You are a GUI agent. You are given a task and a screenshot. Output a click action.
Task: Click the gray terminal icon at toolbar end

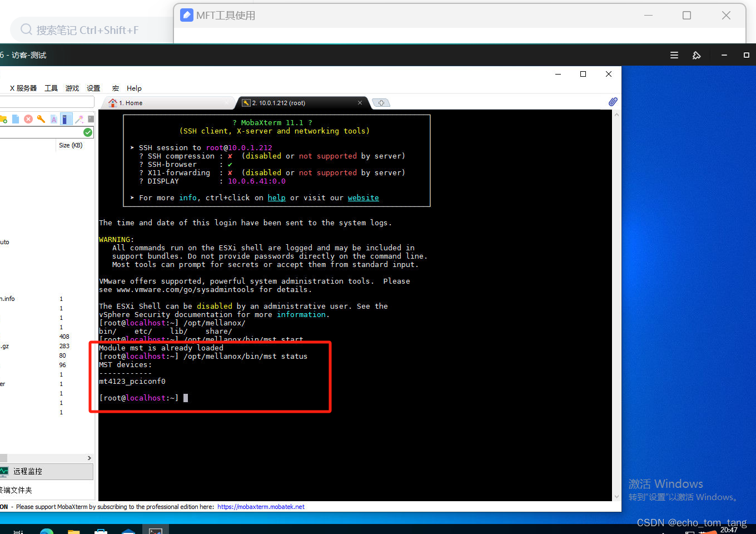click(91, 119)
